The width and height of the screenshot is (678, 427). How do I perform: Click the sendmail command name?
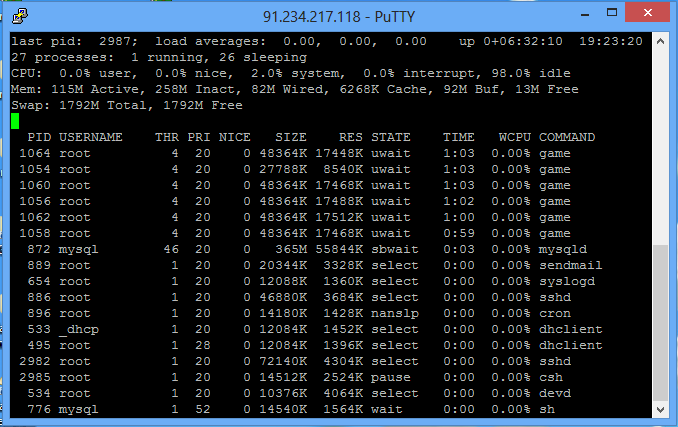(571, 265)
